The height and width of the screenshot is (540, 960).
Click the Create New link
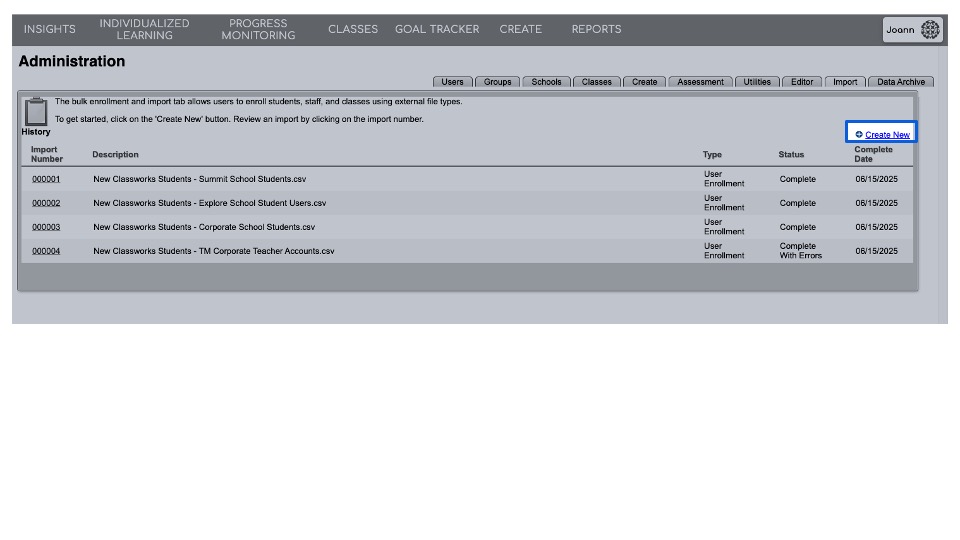[887, 135]
